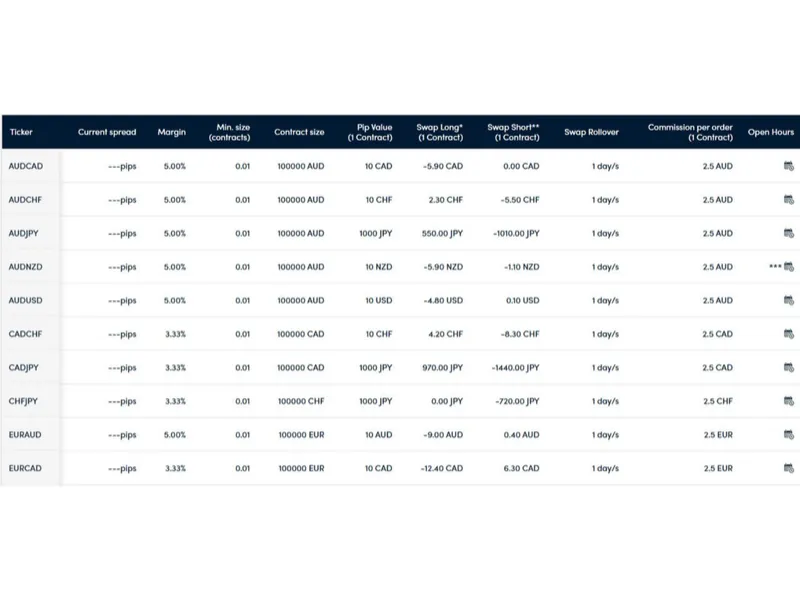Click swap long value 550.00 JPY
This screenshot has width=800, height=600.
tap(442, 234)
